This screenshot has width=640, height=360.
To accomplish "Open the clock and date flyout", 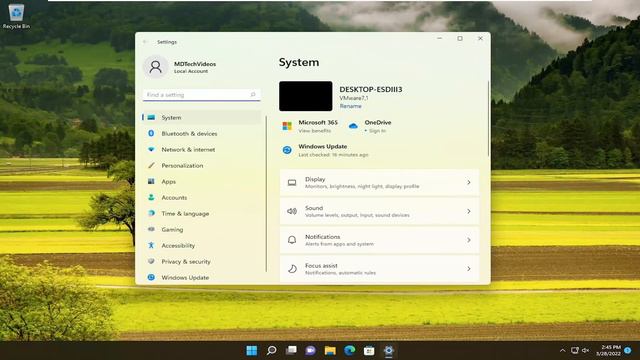I will coord(609,350).
